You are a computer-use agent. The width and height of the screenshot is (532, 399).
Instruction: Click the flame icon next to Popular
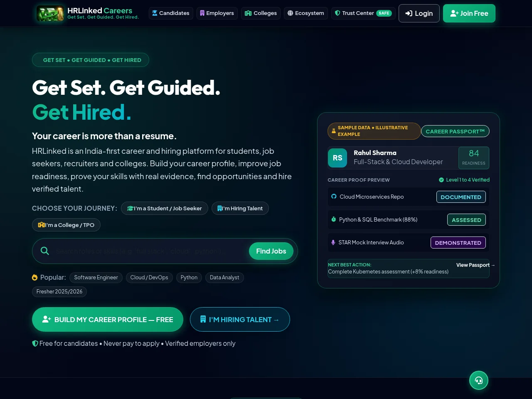coord(35,277)
